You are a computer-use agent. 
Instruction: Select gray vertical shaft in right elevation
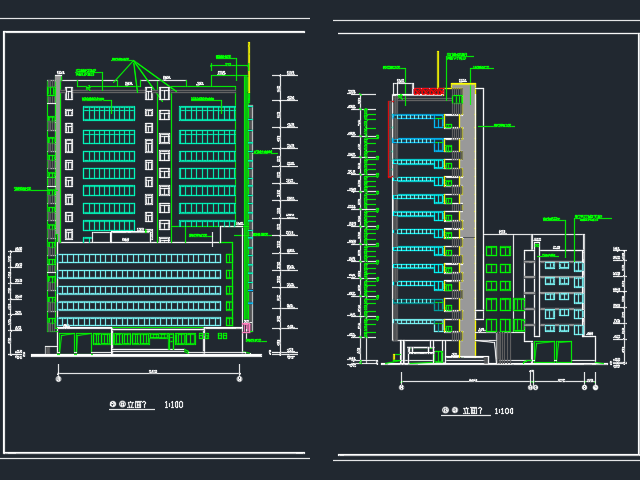(x=467, y=220)
